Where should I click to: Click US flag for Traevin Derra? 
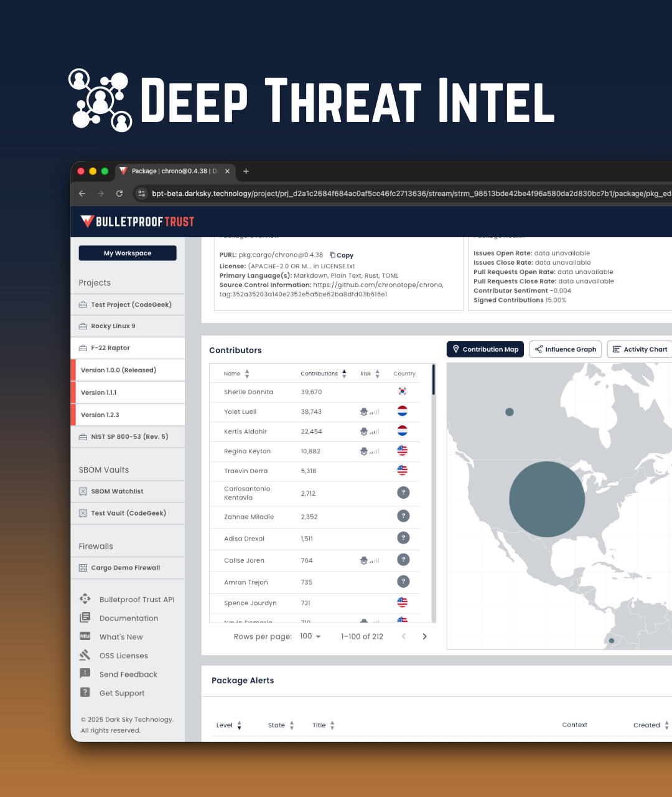point(403,470)
